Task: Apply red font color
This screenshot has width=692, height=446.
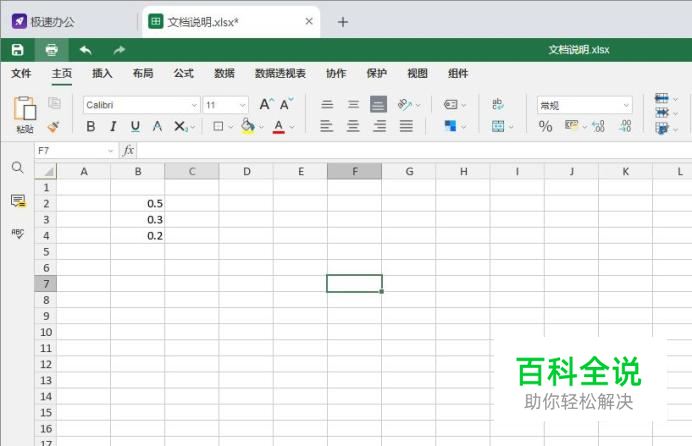Action: point(278,127)
